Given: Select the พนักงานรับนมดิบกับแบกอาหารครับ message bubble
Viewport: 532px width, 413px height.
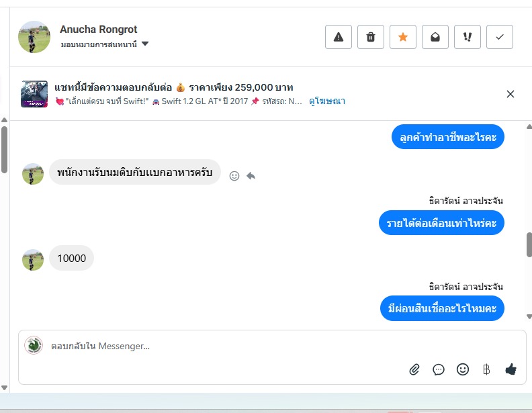Looking at the screenshot, I should pyautogui.click(x=135, y=172).
